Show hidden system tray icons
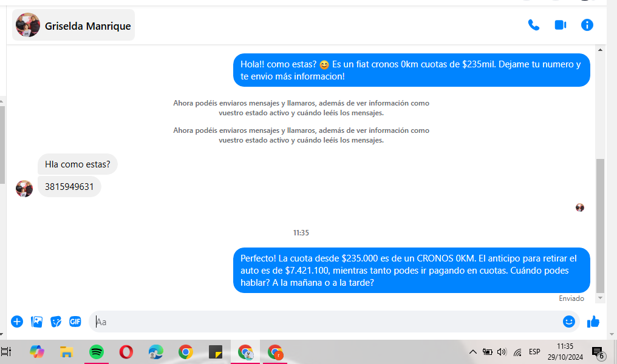Image resolution: width=617 pixels, height=364 pixels. pyautogui.click(x=473, y=352)
